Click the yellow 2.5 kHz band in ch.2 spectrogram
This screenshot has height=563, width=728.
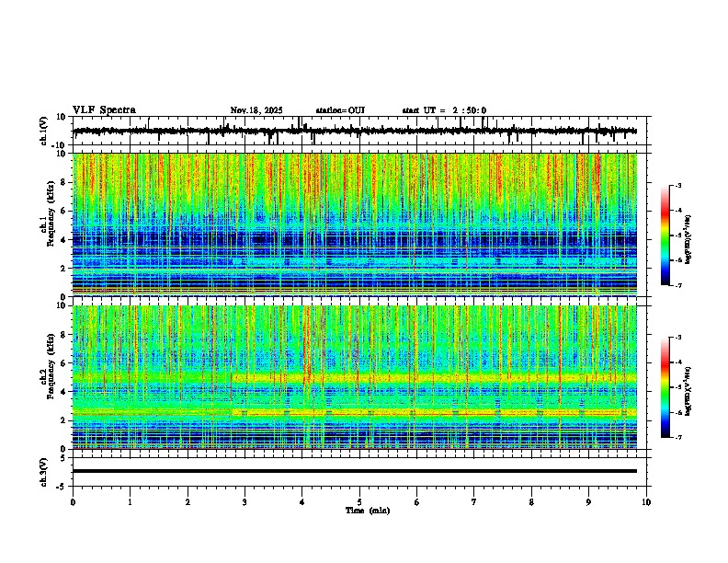click(434, 412)
